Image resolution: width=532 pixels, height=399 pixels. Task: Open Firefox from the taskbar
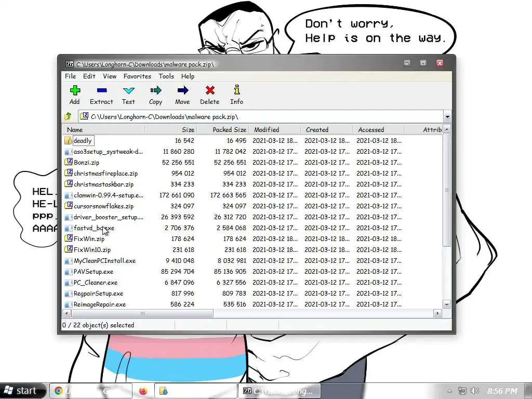coord(143,391)
